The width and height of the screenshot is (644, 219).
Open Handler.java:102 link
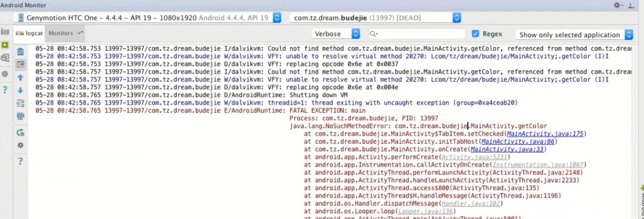(470, 203)
